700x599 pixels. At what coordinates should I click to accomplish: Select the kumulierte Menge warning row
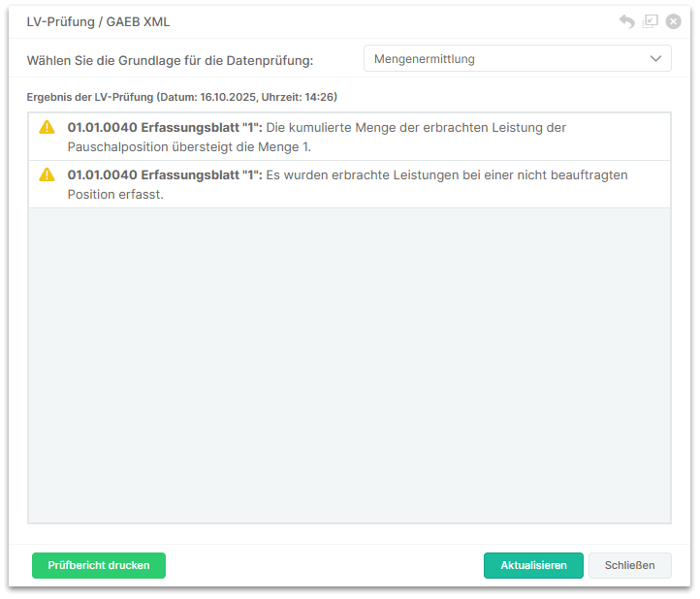349,137
